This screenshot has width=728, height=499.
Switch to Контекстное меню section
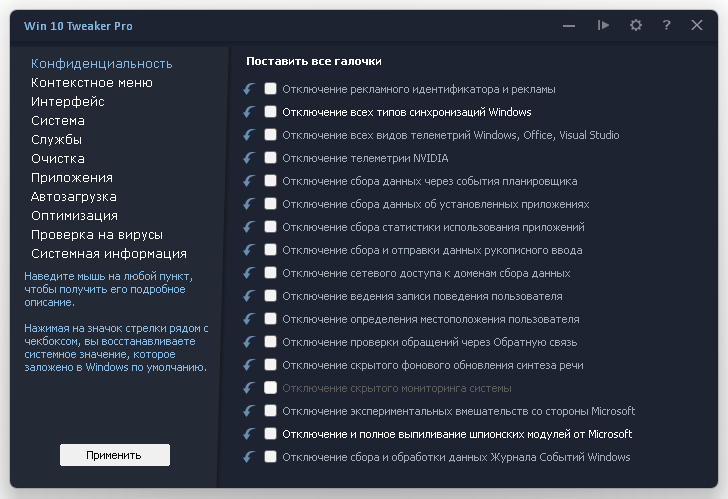click(92, 83)
